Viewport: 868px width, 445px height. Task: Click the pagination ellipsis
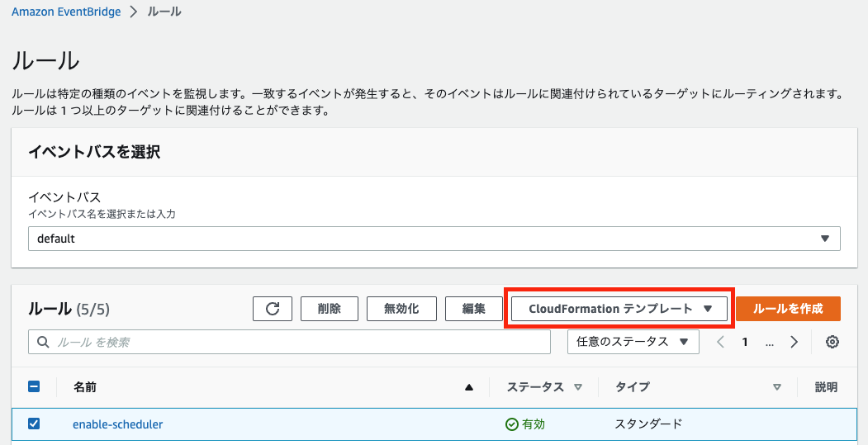click(x=770, y=343)
